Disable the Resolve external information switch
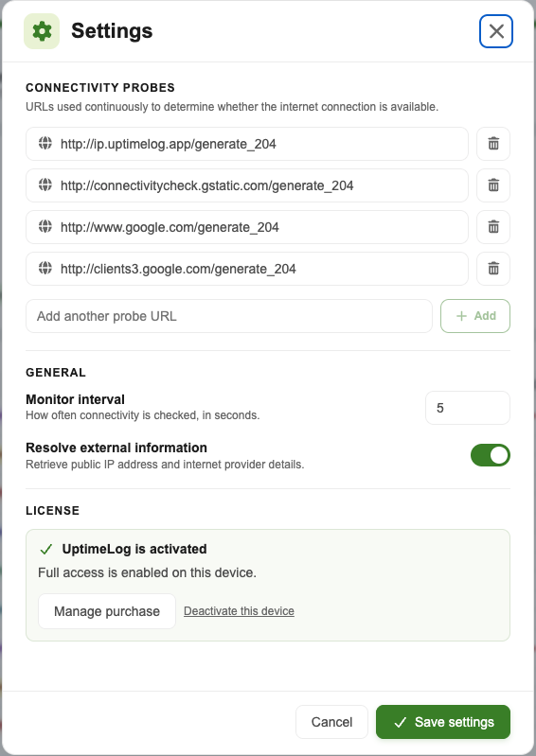This screenshot has height=756, width=536. point(491,455)
